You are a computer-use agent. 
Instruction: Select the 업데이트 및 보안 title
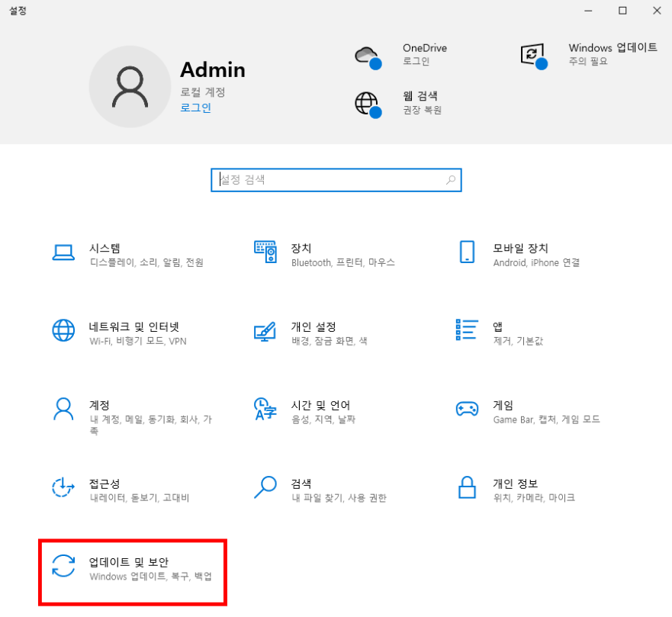pos(129,562)
